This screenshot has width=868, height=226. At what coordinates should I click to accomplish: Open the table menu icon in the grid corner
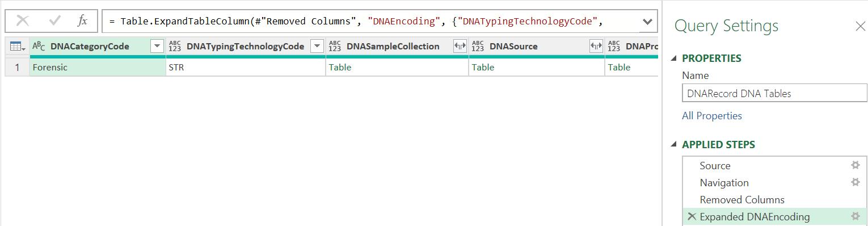(x=18, y=47)
